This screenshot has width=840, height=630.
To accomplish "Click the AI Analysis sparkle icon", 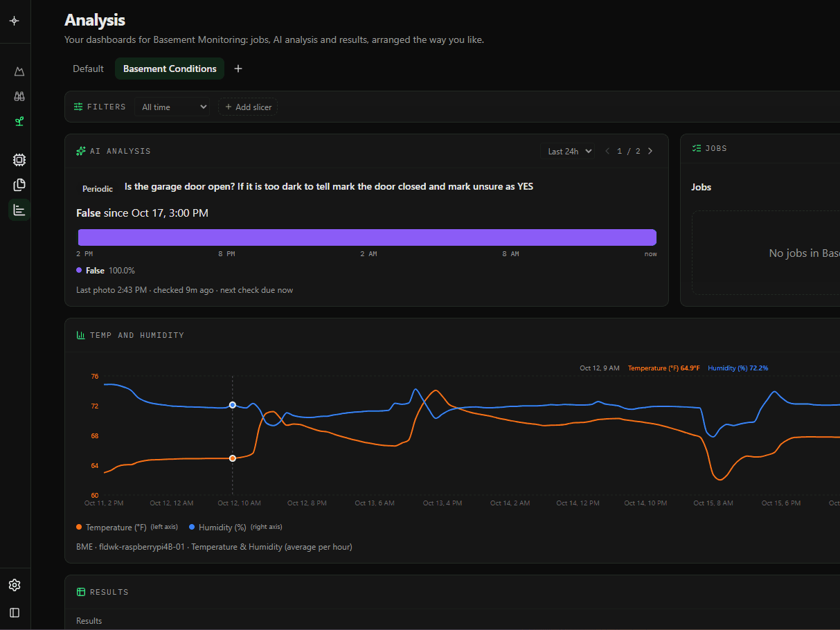I will 81,151.
